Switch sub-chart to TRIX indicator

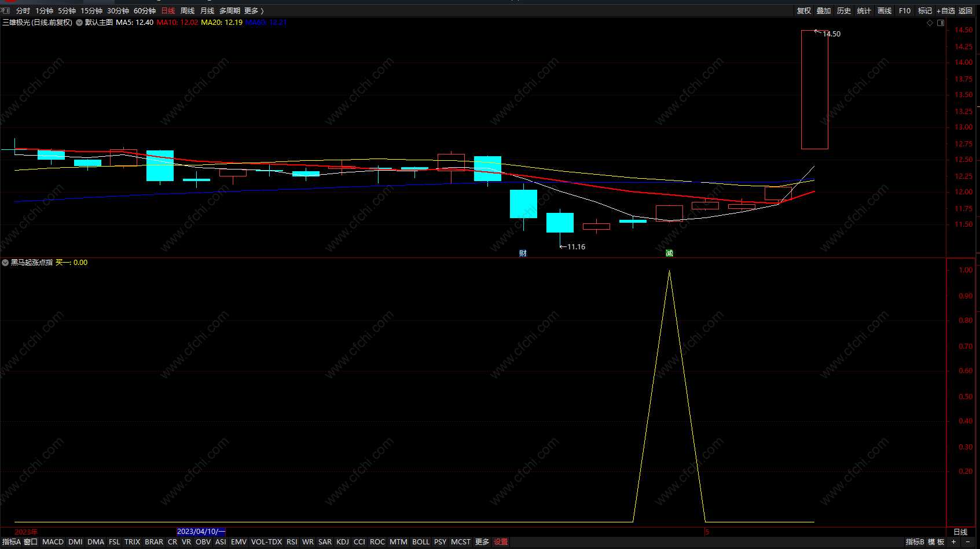[x=132, y=542]
